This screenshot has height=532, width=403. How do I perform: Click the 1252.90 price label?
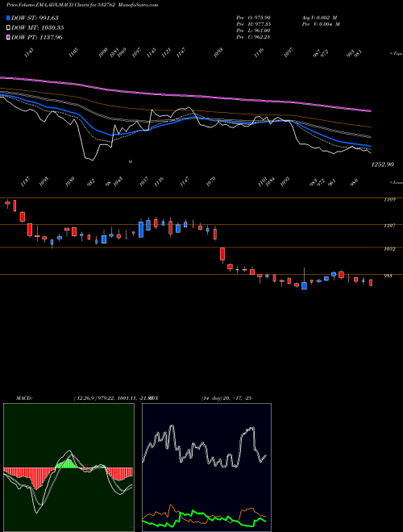coord(382,164)
